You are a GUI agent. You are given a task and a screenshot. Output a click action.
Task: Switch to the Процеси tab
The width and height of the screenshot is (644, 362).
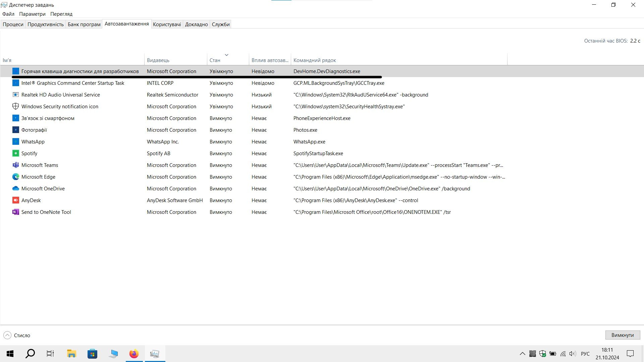tap(13, 24)
